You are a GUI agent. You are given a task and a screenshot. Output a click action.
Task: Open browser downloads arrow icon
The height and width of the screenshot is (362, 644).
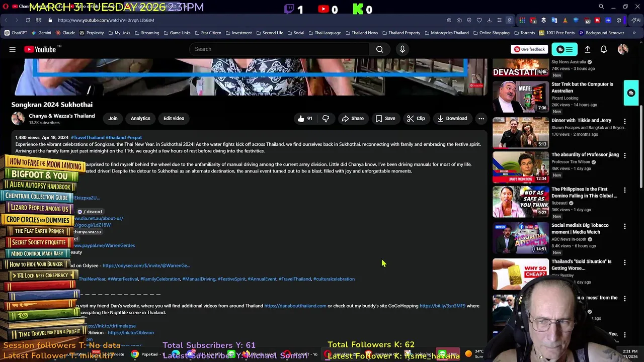click(489, 20)
